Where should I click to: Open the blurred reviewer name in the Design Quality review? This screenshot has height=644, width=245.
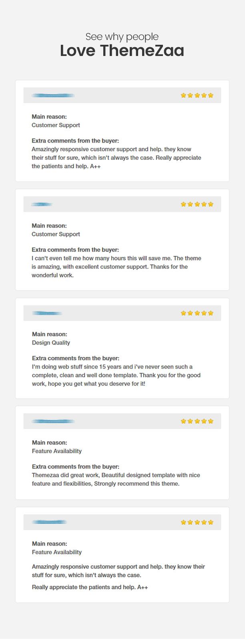click(47, 313)
